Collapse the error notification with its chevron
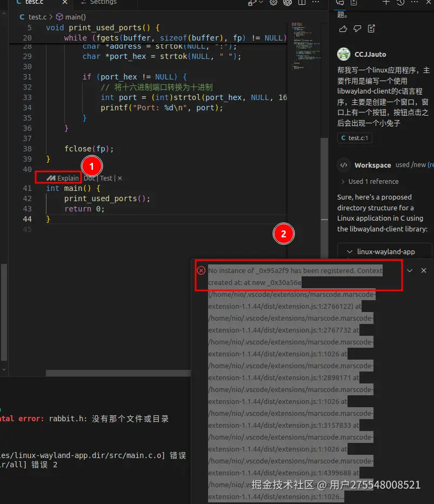434x504 pixels. [409, 270]
